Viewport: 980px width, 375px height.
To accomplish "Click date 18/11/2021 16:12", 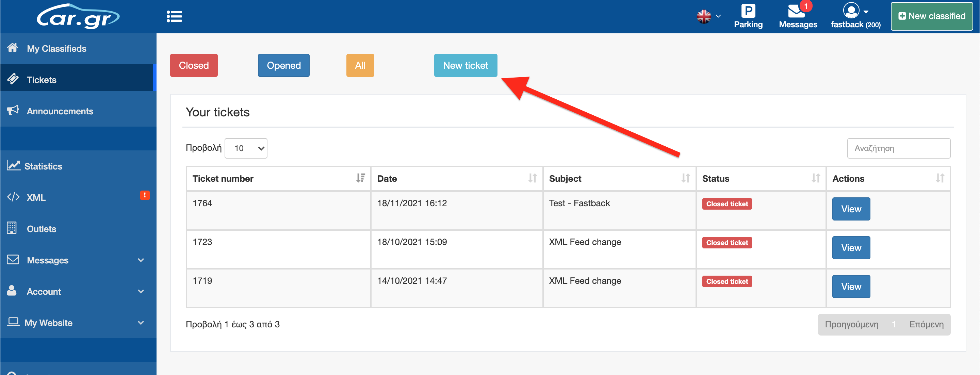I will pos(412,203).
